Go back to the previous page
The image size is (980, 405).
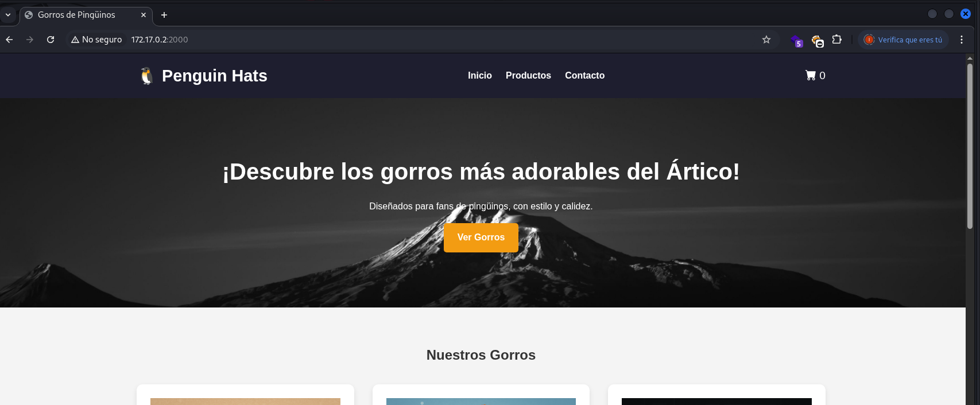[9, 40]
